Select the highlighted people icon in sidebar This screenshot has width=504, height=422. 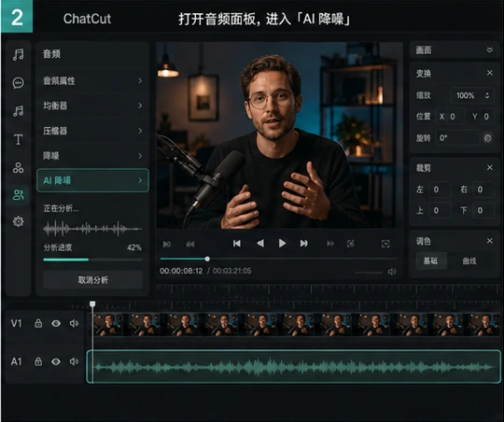coord(18,194)
